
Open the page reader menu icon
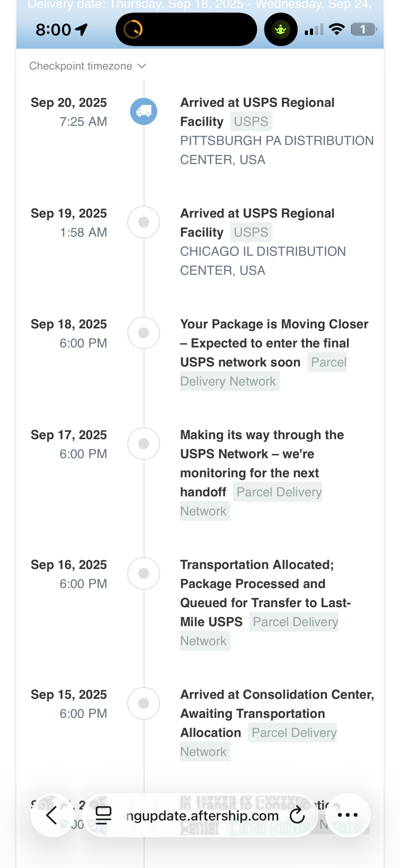click(103, 815)
